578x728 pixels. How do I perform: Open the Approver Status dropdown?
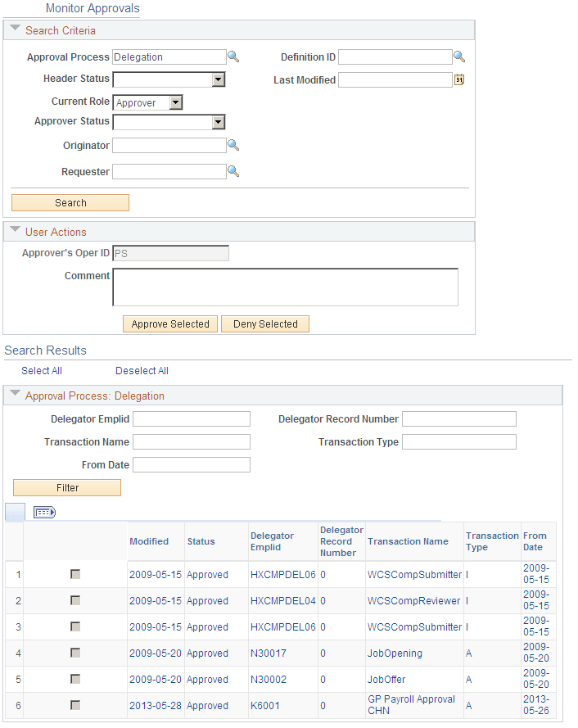pyautogui.click(x=216, y=120)
